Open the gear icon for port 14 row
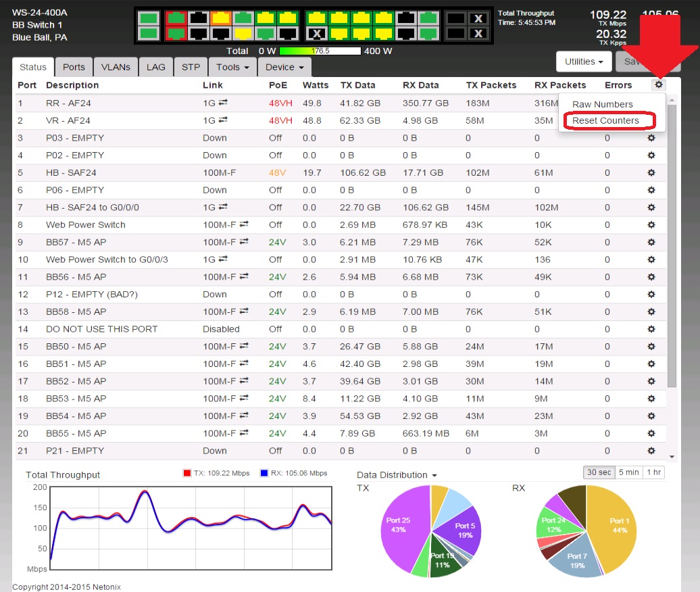Image resolution: width=700 pixels, height=592 pixels. [x=651, y=329]
